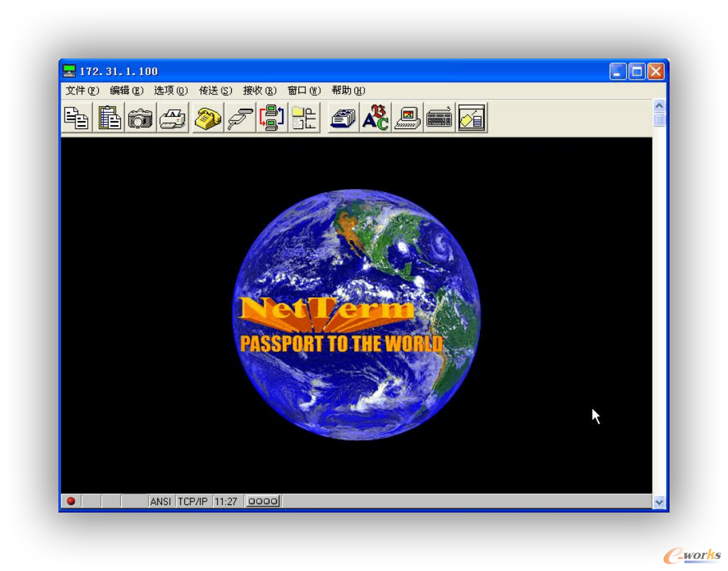The image size is (728, 571).
Task: Maximize the NetTerm window
Action: [636, 71]
